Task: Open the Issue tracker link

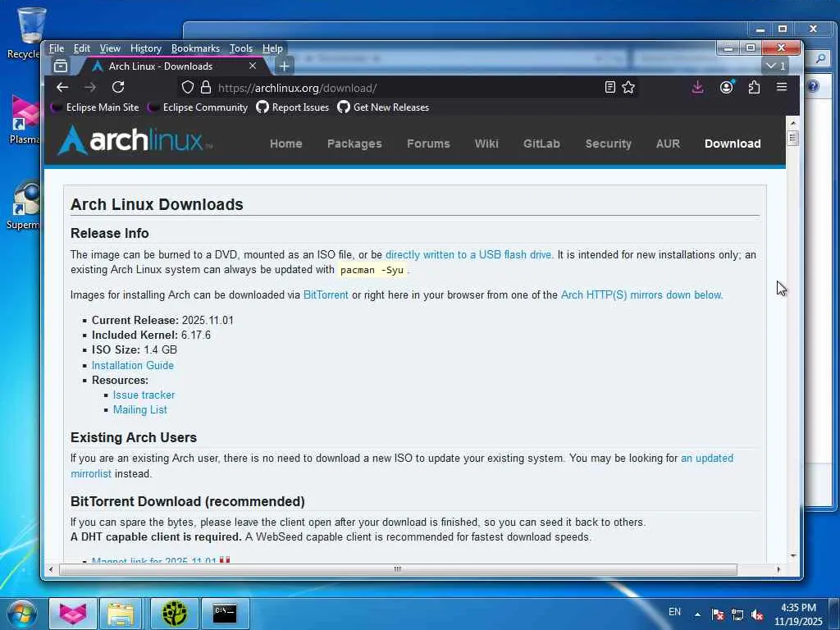Action: (x=144, y=395)
